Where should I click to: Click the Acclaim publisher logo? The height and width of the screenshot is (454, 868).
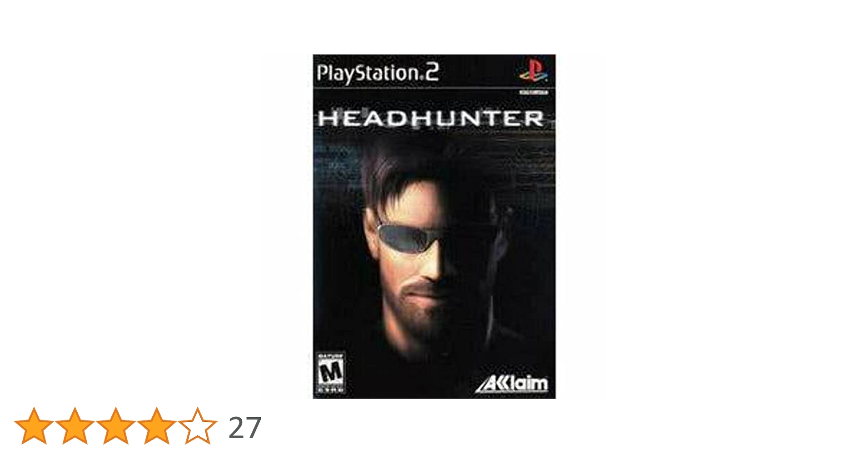click(511, 384)
